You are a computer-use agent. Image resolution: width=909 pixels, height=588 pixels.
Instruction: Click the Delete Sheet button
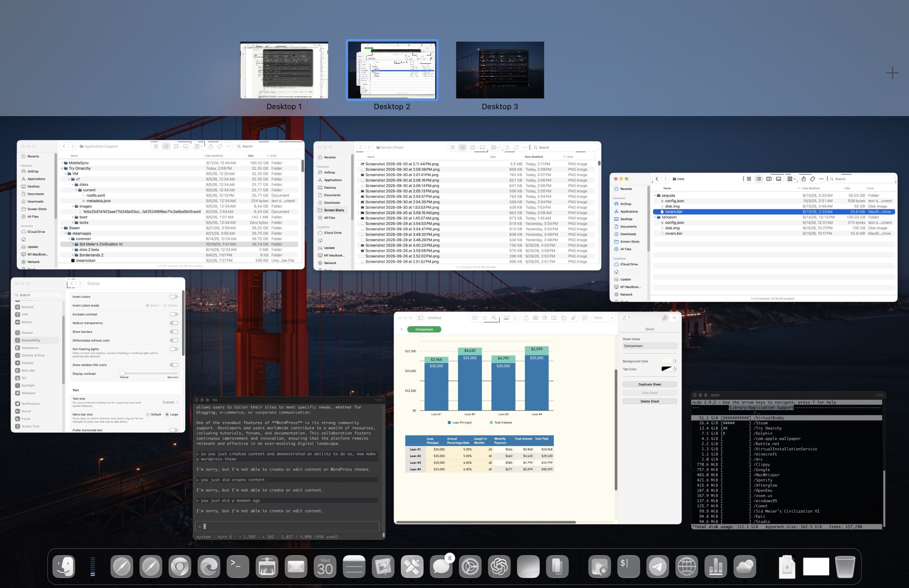(649, 401)
